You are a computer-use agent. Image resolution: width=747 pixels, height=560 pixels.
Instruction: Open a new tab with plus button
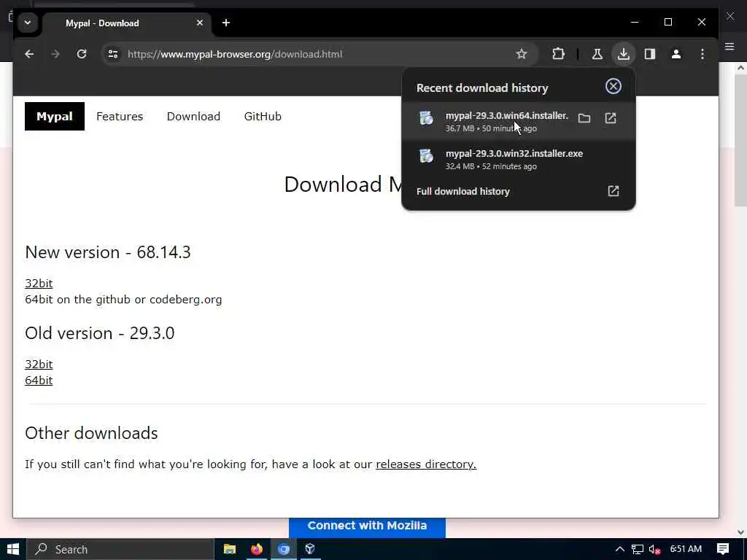point(226,23)
